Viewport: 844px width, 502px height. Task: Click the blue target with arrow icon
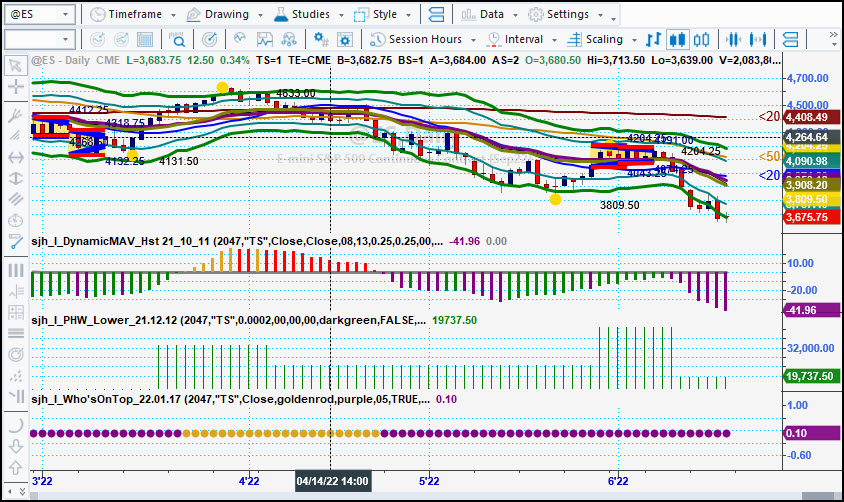pos(209,39)
